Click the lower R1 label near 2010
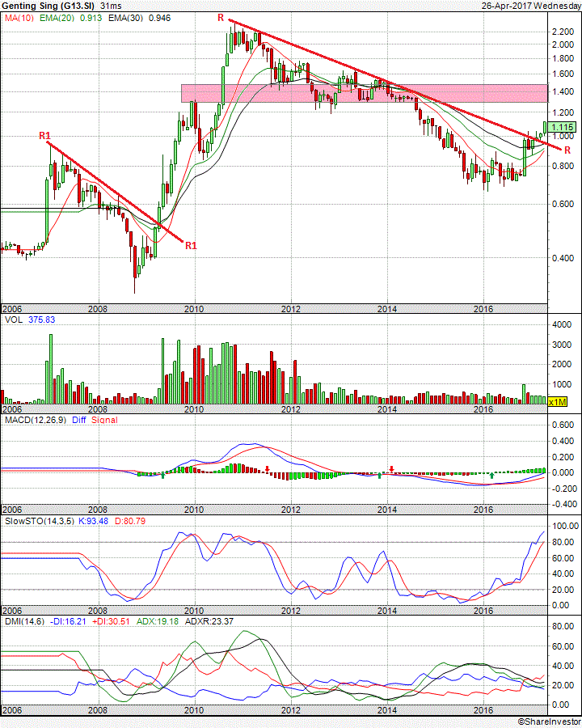Viewport: 582px width, 728px height. click(x=191, y=246)
